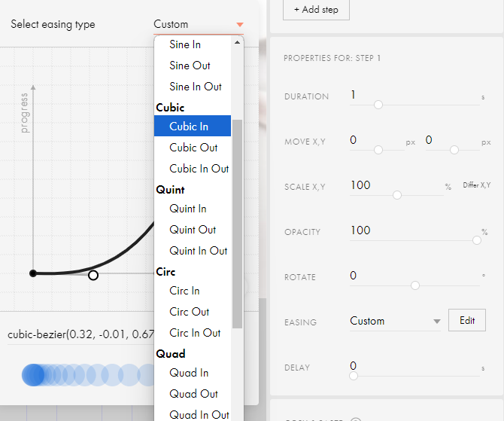The width and height of the screenshot is (504, 421).
Task: Choose Quad Out easing
Action: (x=193, y=394)
